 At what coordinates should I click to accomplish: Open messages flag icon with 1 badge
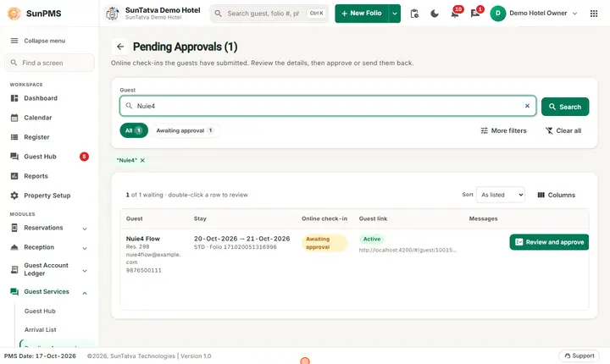click(475, 14)
